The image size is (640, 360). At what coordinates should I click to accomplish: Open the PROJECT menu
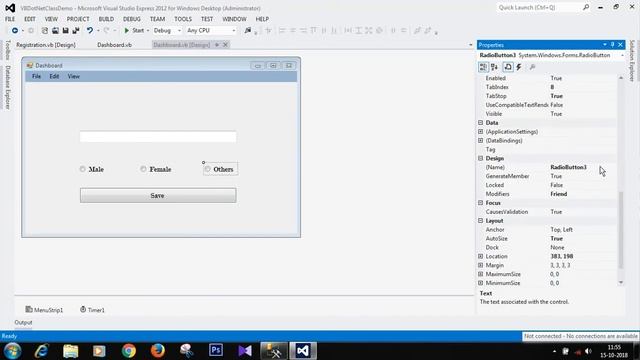point(78,19)
